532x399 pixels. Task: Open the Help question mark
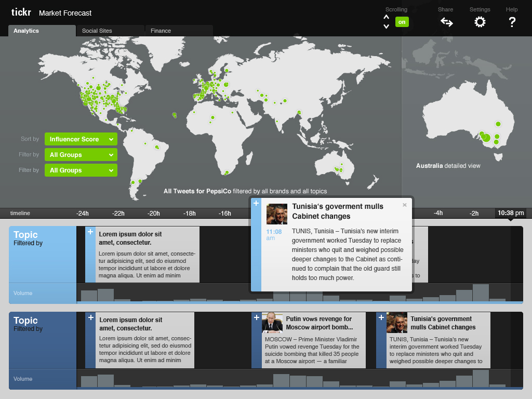512,22
